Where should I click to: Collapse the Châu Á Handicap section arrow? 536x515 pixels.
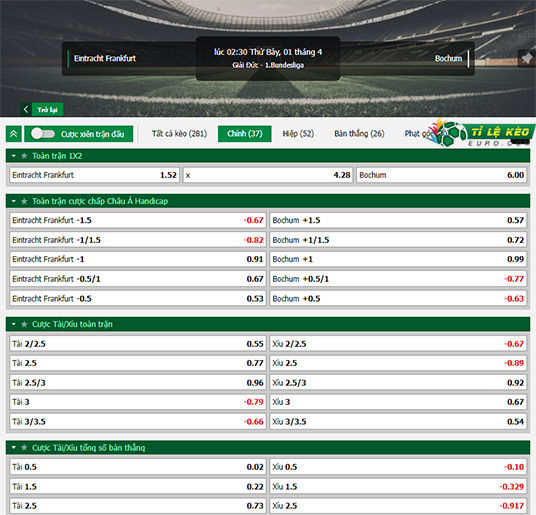(14, 201)
